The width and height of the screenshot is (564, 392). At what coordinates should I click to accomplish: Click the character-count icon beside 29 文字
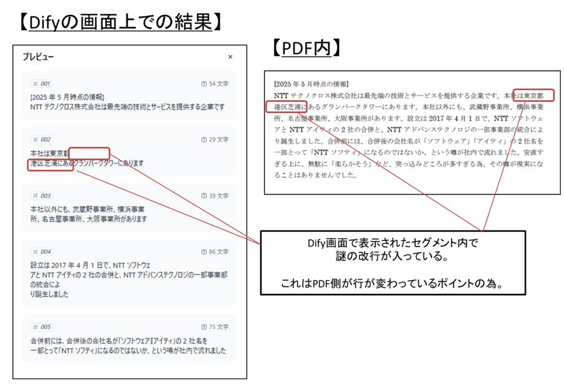[204, 139]
